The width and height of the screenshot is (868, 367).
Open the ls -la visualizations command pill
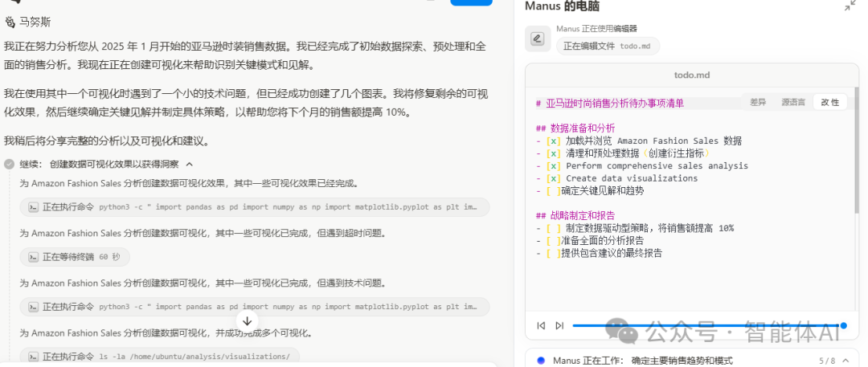[159, 357]
